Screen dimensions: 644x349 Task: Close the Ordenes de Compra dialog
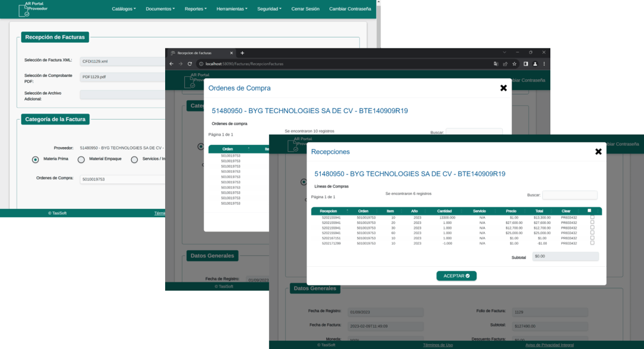(503, 88)
